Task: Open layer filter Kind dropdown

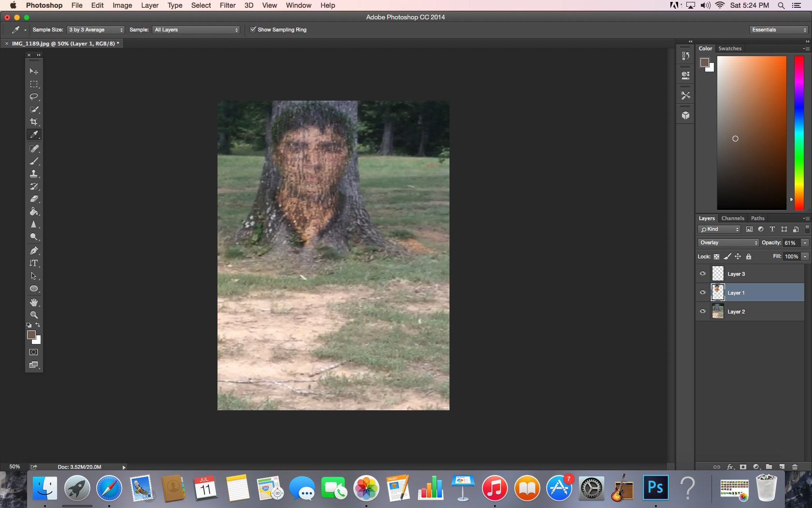Action: point(719,229)
